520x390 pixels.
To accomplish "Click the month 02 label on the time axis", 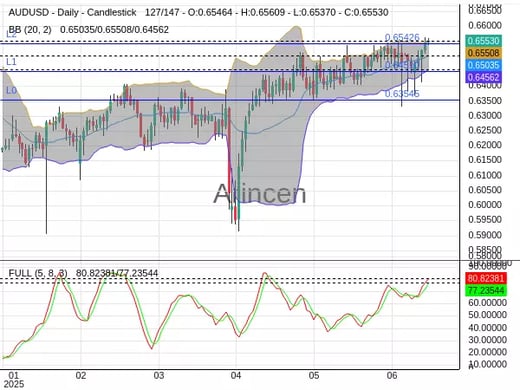I will [x=81, y=375].
